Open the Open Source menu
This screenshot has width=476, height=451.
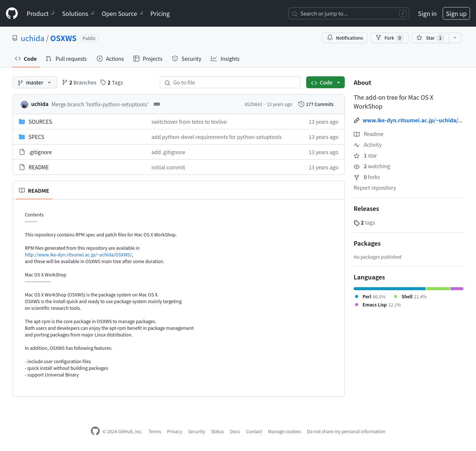[x=122, y=13]
